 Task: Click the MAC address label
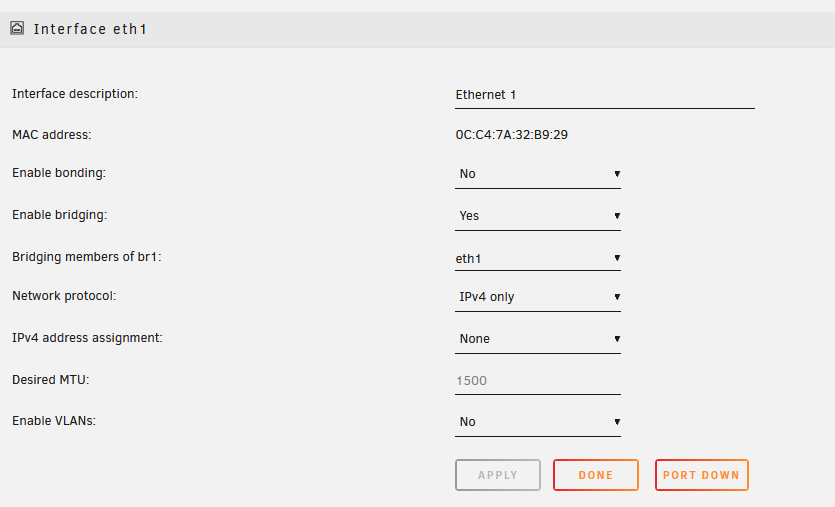tap(52, 135)
